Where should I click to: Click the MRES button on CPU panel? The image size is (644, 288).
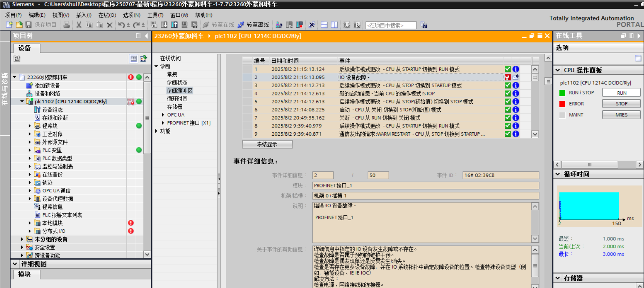pyautogui.click(x=622, y=115)
